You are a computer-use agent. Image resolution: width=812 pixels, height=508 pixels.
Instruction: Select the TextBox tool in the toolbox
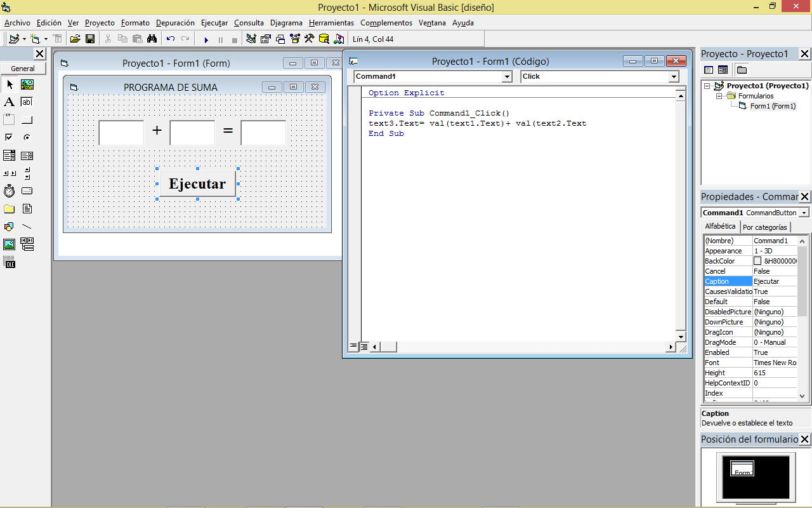(x=27, y=102)
